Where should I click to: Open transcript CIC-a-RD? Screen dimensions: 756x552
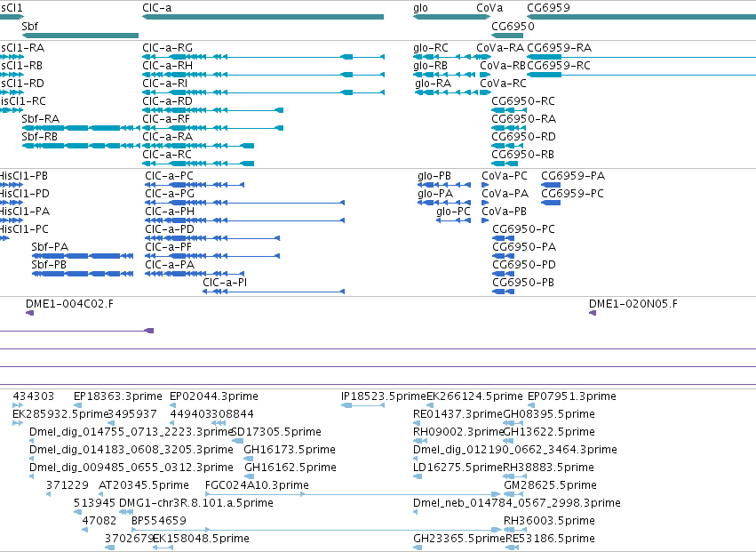(212, 110)
